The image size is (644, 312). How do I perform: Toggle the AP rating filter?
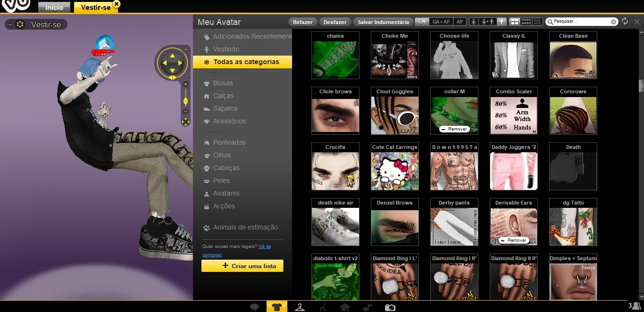pos(460,22)
